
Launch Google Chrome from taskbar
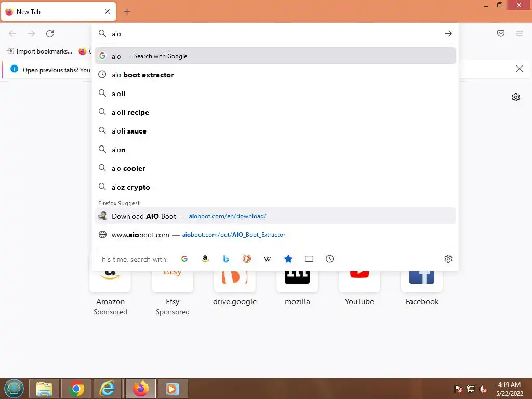click(76, 389)
